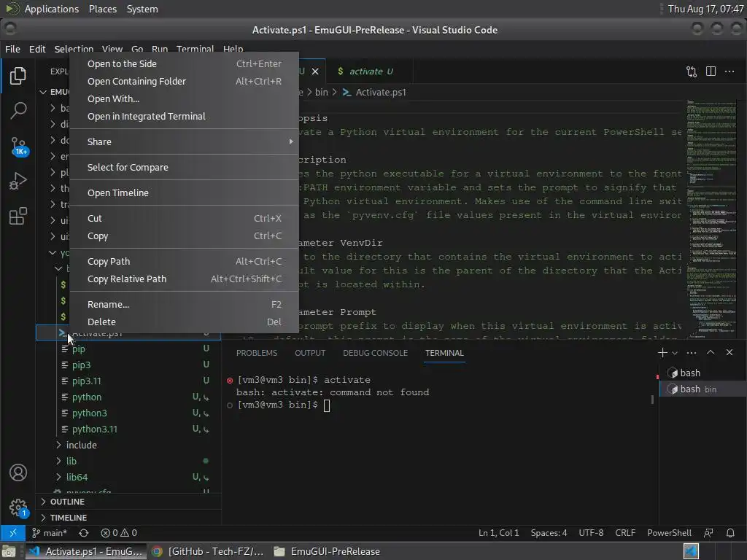Click the editor minimap
Screen dimensions: 747x560
(712, 219)
